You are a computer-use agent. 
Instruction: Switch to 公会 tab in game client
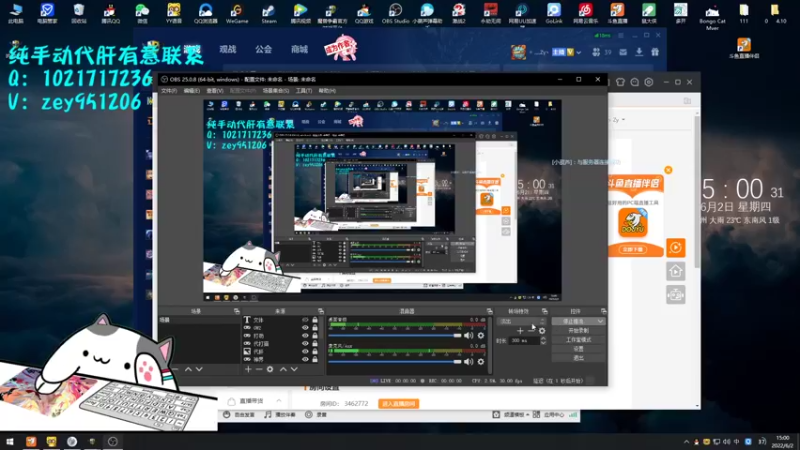pos(263,49)
